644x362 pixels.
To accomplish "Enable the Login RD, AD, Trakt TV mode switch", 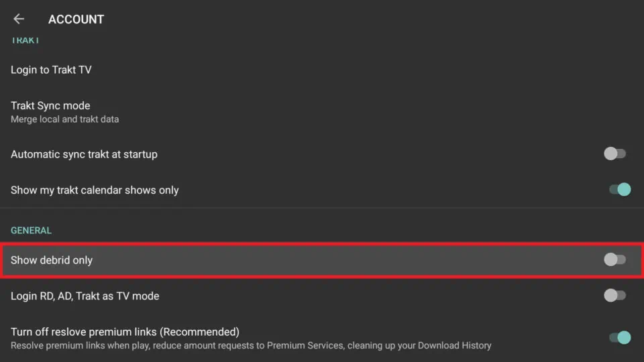I will tap(614, 295).
